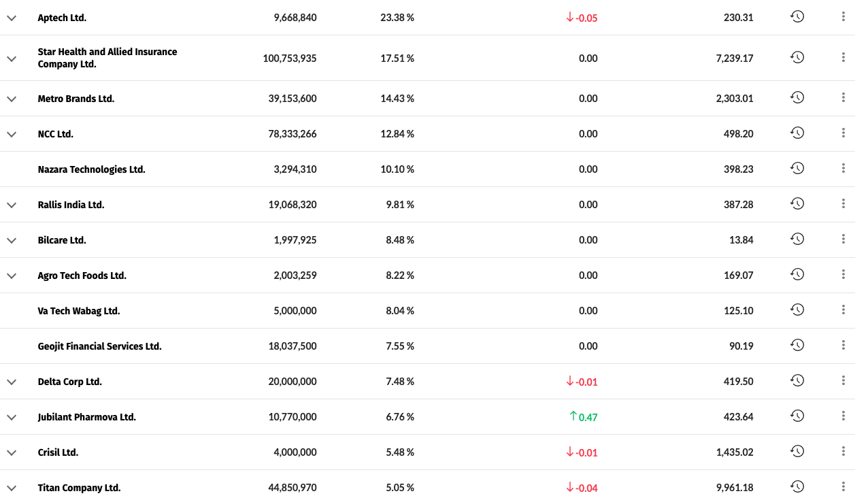Viewport: 868px width, 500px height.
Task: Expand Jubilant Pharmova Ltd. row
Action: coord(12,417)
